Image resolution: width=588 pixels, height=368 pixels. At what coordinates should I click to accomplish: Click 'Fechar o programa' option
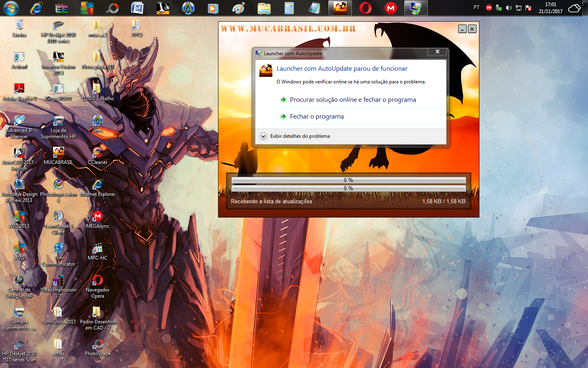click(317, 117)
